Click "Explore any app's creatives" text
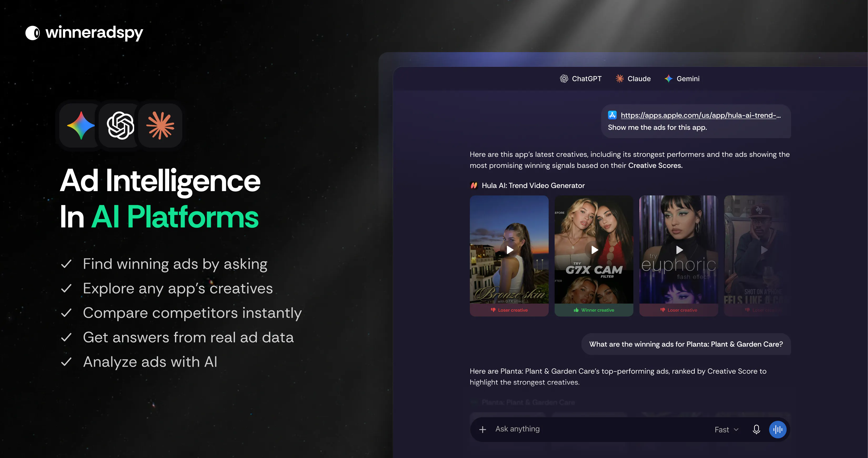868x458 pixels. pyautogui.click(x=178, y=288)
